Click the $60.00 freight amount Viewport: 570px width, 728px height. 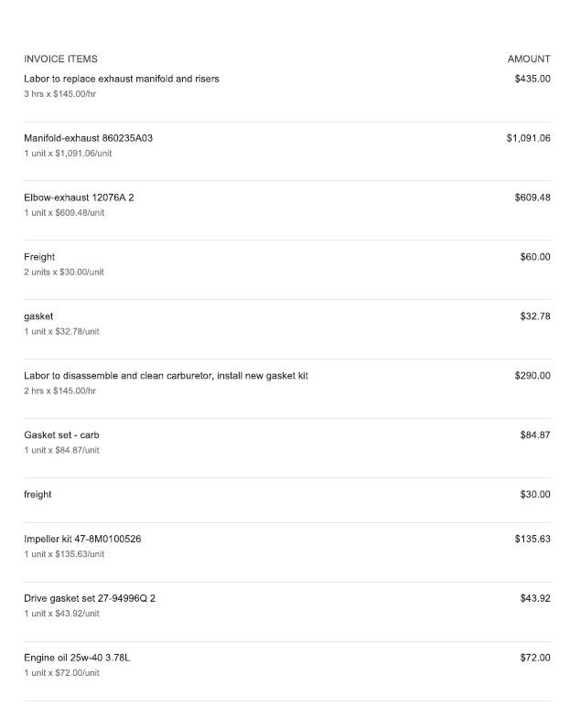point(535,257)
